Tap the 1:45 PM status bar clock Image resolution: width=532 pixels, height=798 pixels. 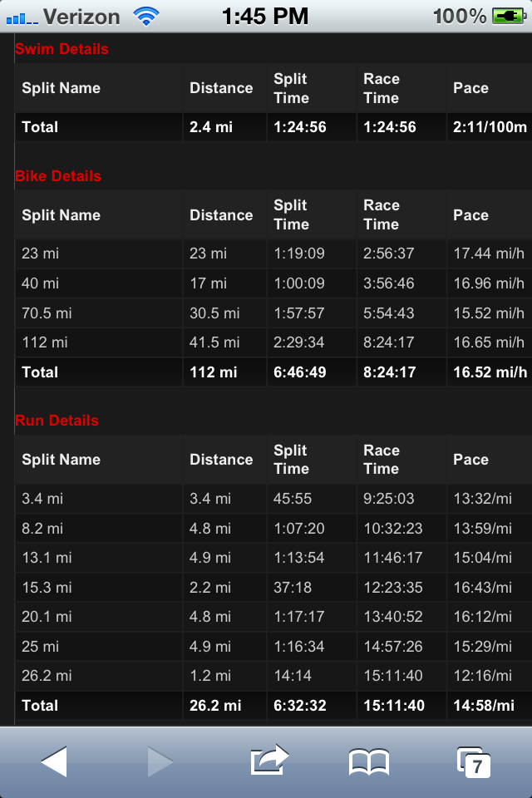(x=266, y=16)
